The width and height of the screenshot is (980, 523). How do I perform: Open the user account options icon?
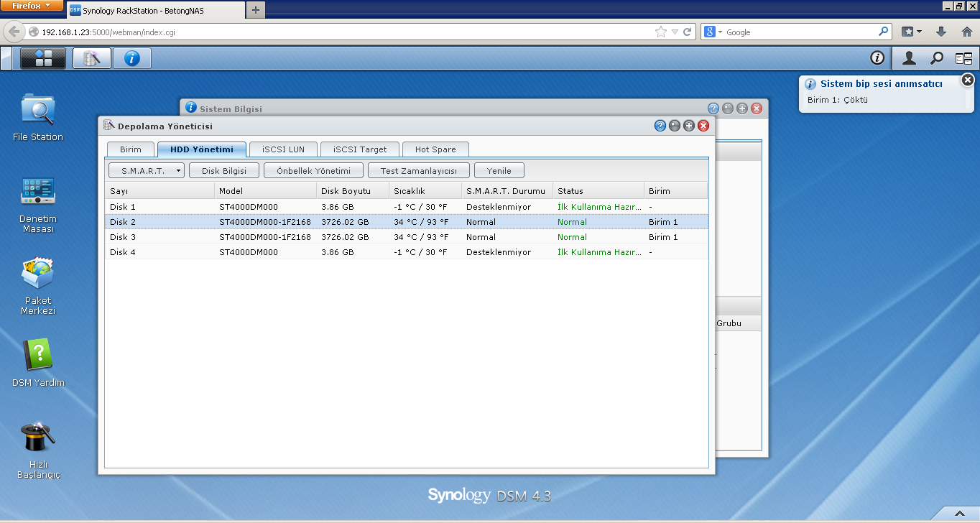point(909,58)
